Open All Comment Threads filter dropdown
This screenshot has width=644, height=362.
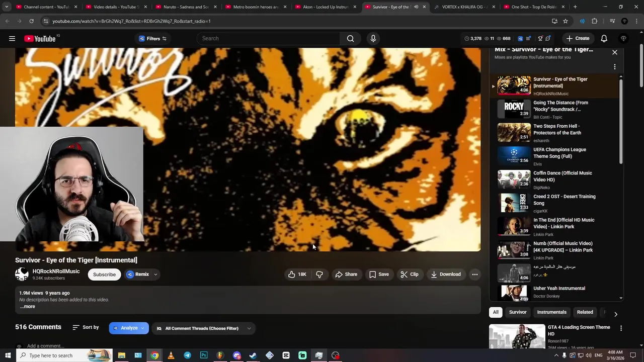204,328
